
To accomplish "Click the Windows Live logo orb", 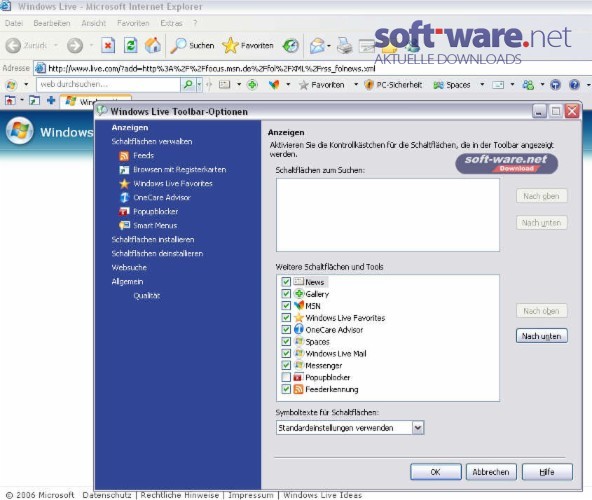I will [x=19, y=131].
